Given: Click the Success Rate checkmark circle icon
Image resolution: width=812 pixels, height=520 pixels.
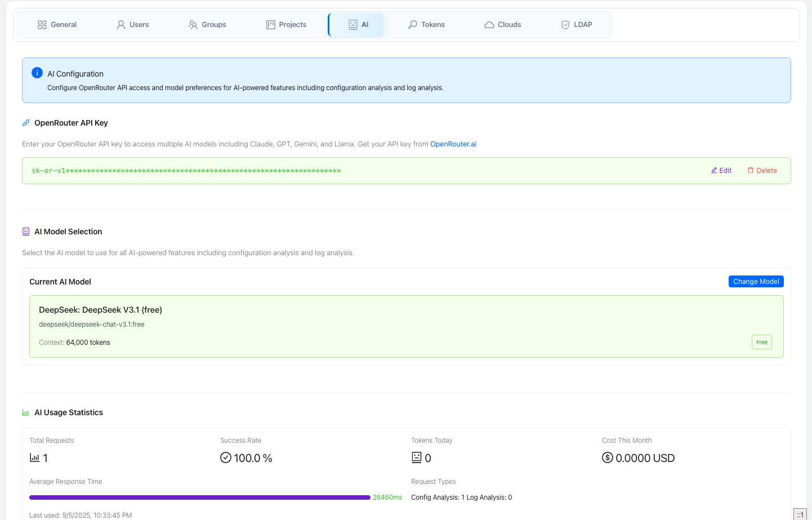Looking at the screenshot, I should tap(226, 457).
